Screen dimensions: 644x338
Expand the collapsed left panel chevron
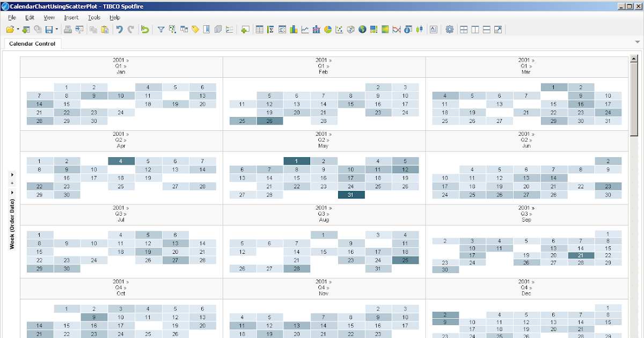(11, 174)
